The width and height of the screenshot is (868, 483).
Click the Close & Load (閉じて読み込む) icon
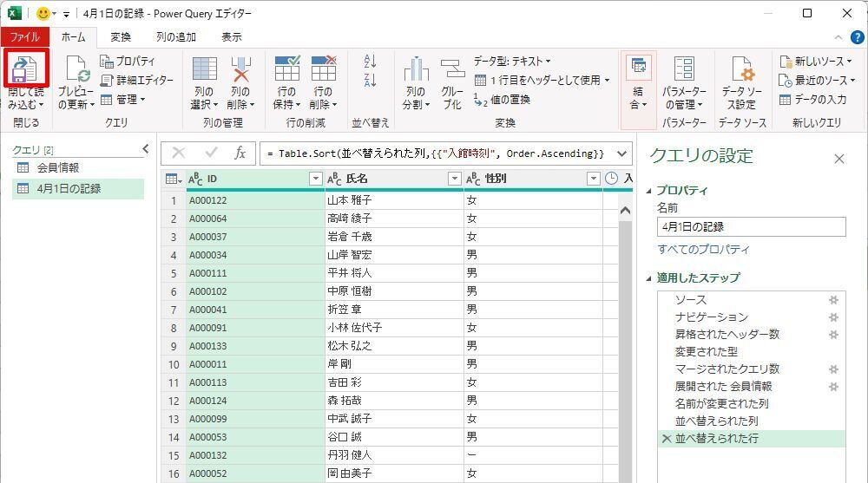(25, 68)
